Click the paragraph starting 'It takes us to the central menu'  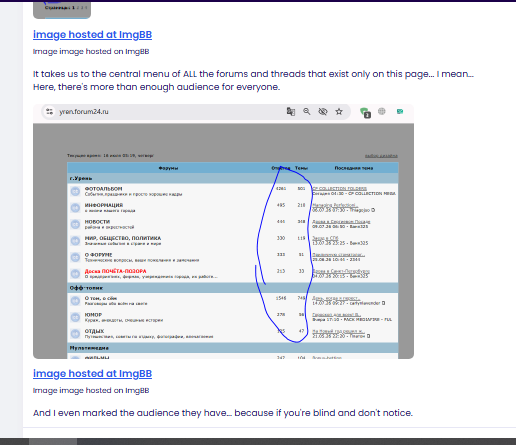coord(253,80)
